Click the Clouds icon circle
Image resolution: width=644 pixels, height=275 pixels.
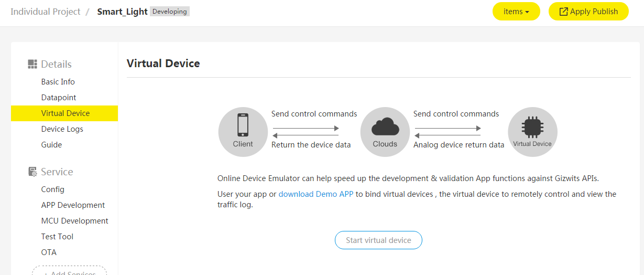385,132
